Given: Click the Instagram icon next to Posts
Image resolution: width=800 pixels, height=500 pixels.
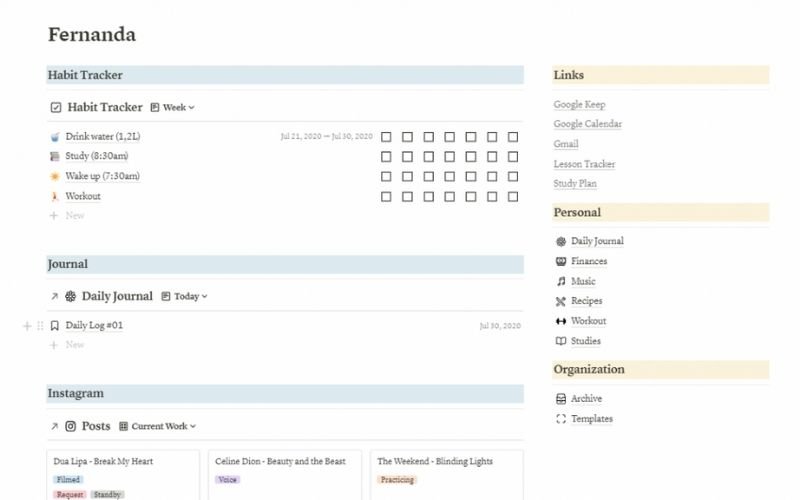Looking at the screenshot, I should pos(70,426).
